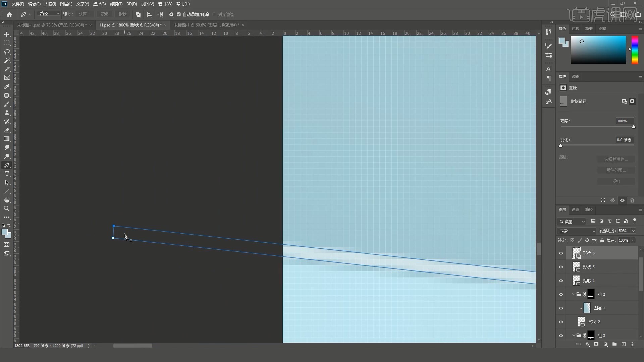Select the Lasso tool
This screenshot has height=362, width=644.
click(x=7, y=52)
